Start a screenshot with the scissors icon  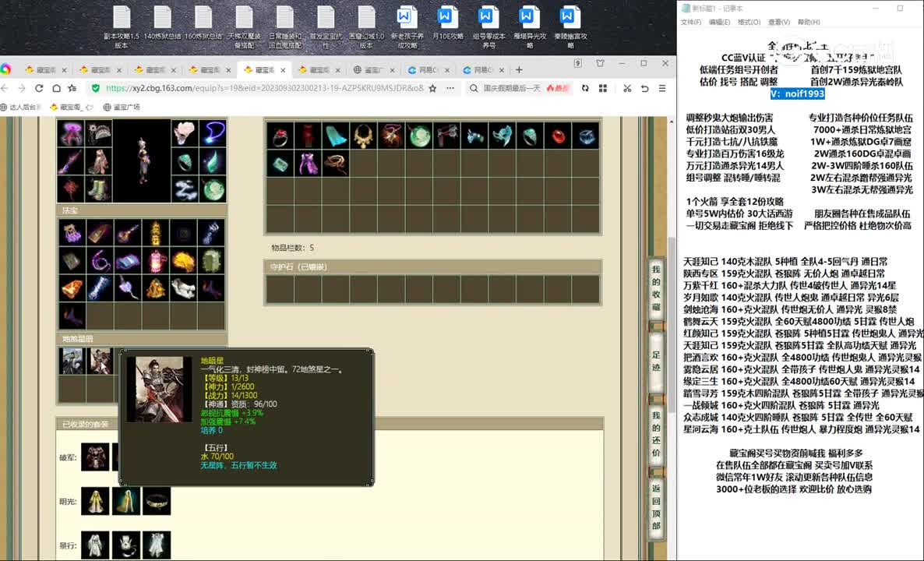[627, 88]
